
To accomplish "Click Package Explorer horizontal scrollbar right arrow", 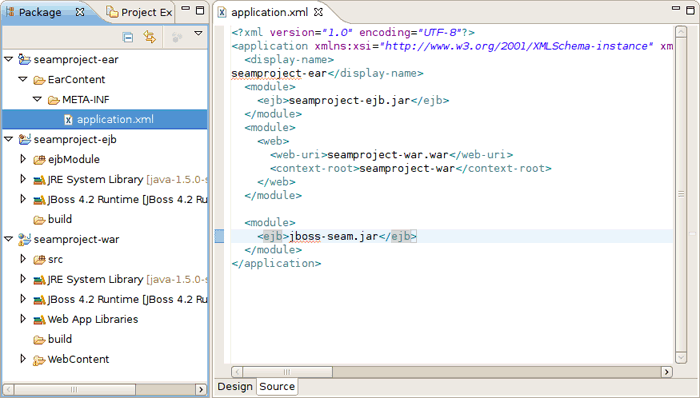I will [x=201, y=390].
